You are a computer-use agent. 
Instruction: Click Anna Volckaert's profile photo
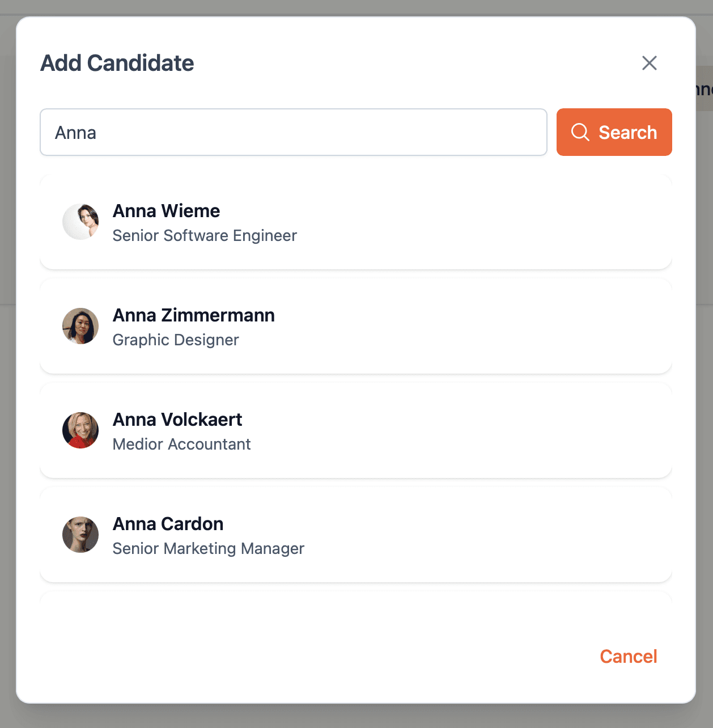(x=80, y=430)
